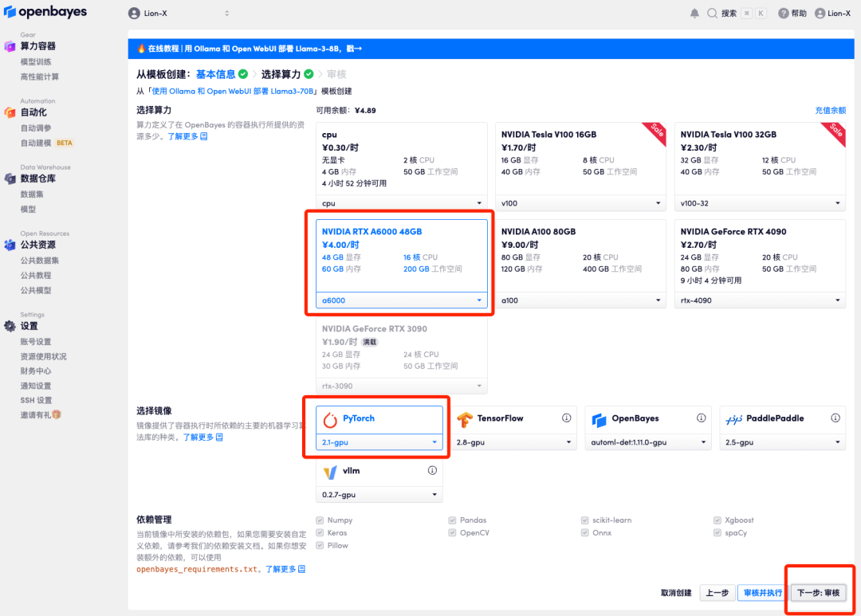Open the 充值余额 recharge link
The height and width of the screenshot is (616, 861).
[832, 111]
